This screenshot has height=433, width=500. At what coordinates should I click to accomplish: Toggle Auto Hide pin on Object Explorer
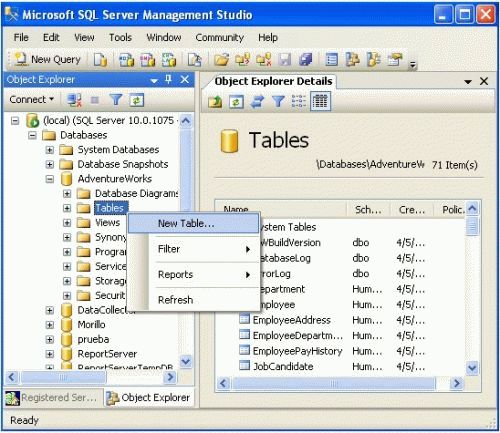(x=168, y=79)
